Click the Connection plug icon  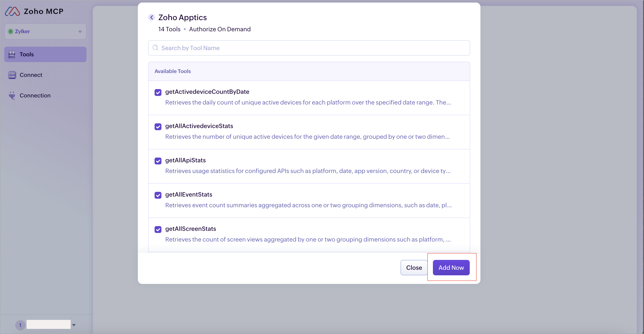[12, 95]
